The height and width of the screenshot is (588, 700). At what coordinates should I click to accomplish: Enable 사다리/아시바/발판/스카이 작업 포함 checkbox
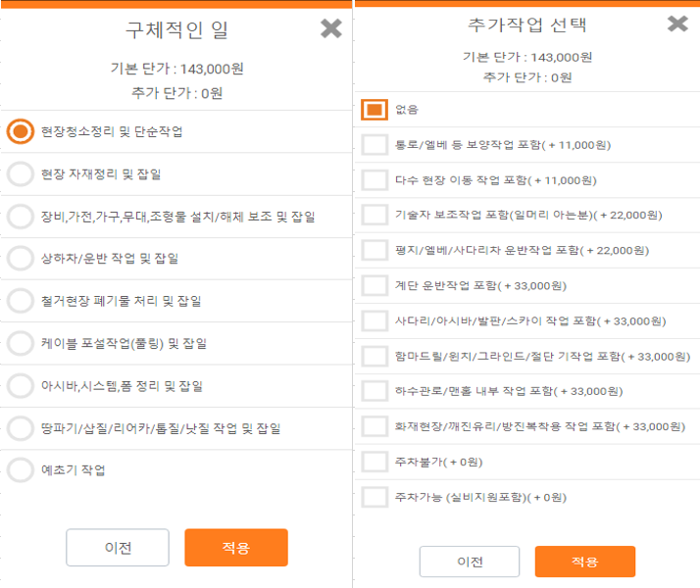(x=375, y=320)
